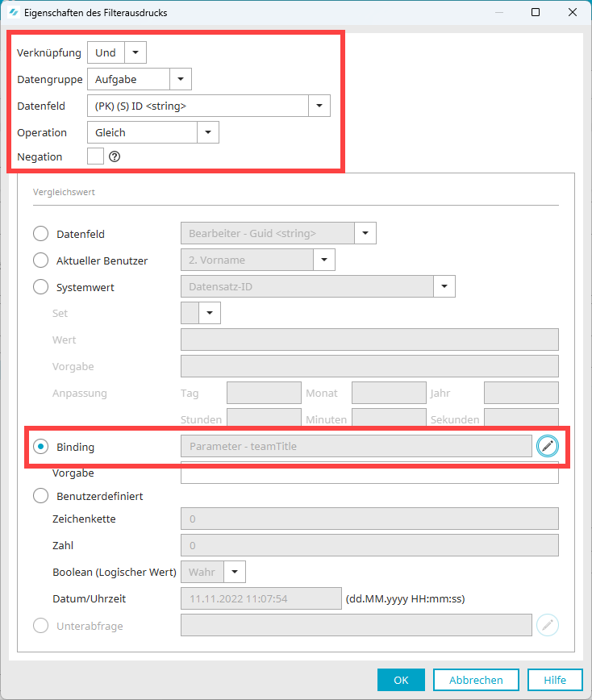The image size is (592, 700).
Task: Click the Vorgabe input field below Binding
Action: point(369,473)
